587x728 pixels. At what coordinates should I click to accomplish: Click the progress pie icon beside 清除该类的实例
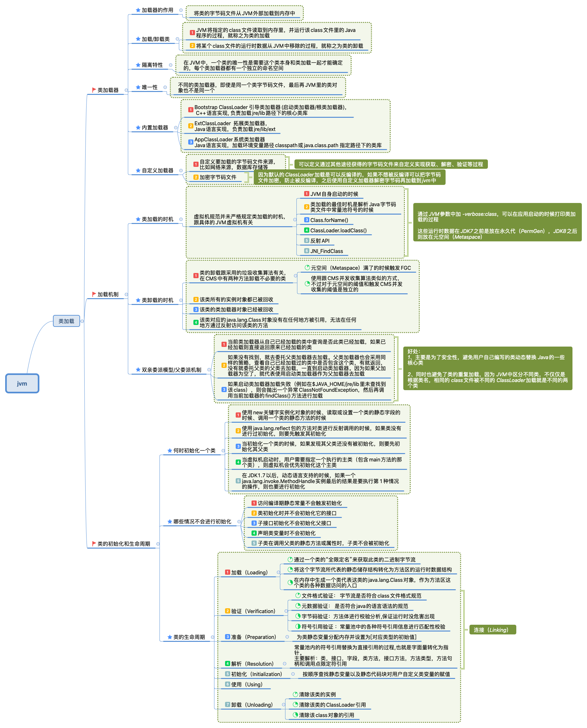point(295,694)
